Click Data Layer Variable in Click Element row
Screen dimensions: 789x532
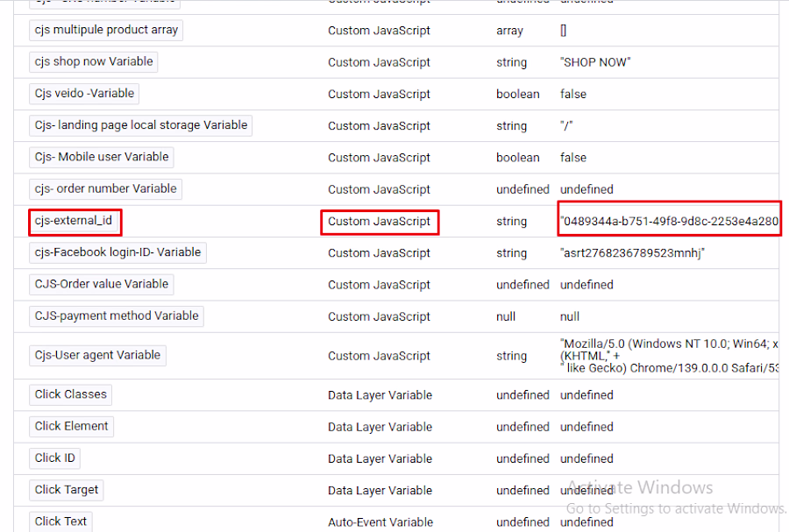(380, 427)
